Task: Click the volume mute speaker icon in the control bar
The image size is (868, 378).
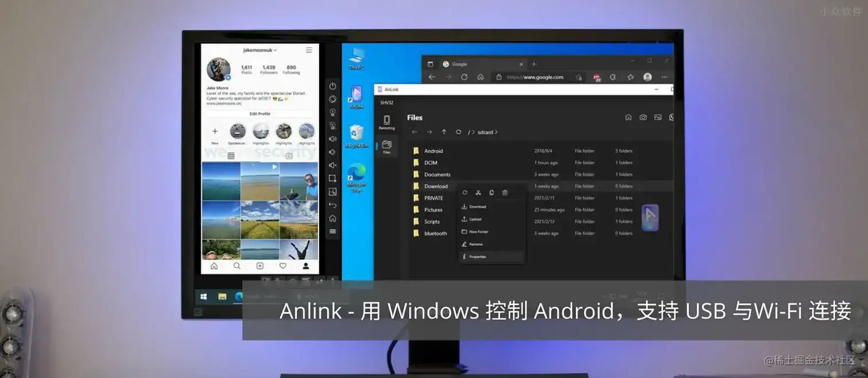Action: point(332,165)
